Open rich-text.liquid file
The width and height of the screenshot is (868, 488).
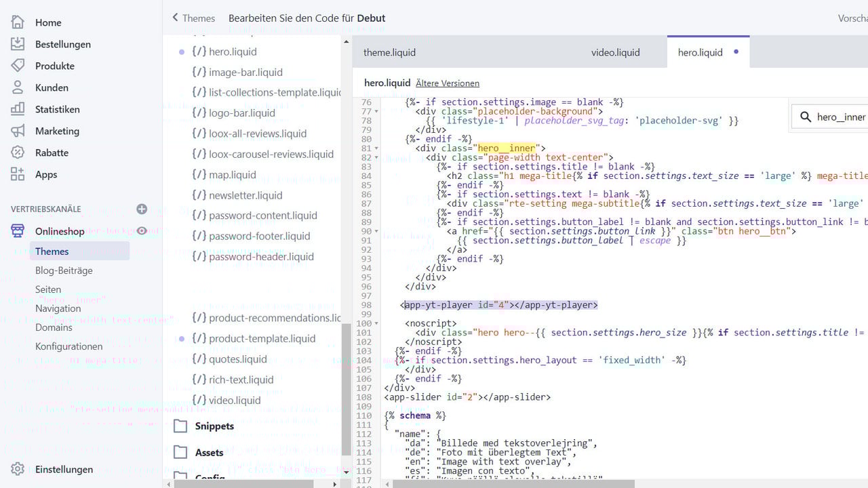241,380
